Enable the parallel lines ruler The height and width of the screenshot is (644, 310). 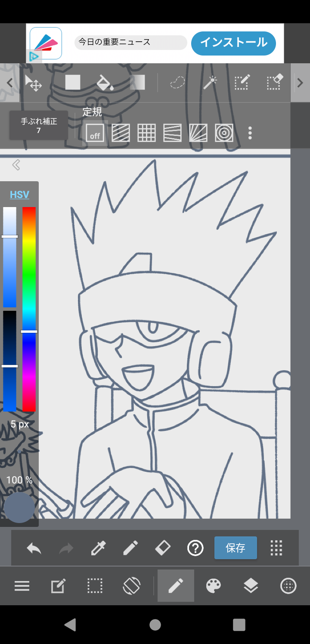(121, 133)
